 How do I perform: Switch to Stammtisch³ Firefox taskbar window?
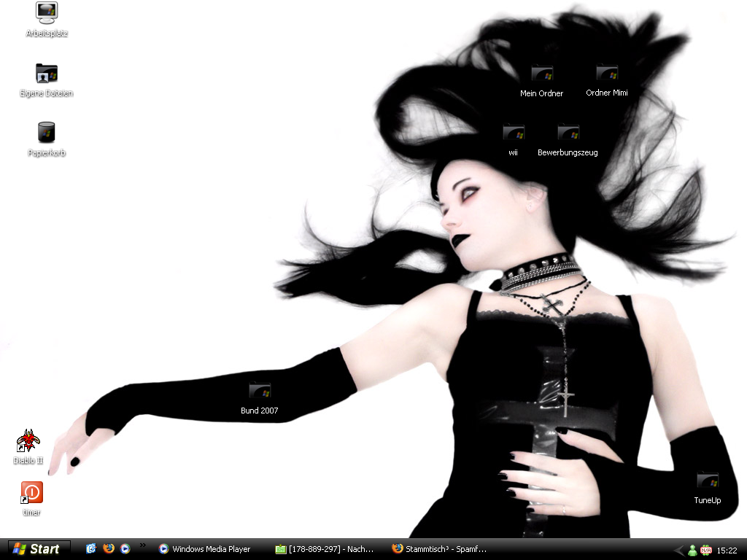point(440,549)
